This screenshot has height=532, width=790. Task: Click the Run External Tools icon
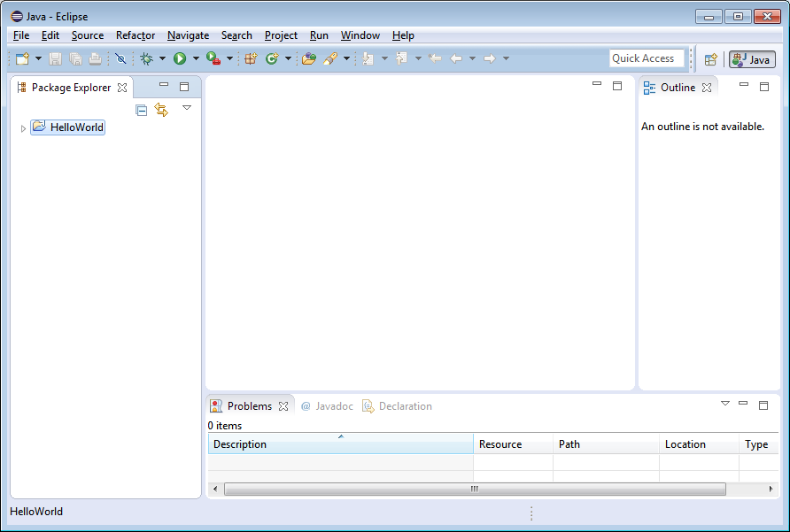(213, 59)
